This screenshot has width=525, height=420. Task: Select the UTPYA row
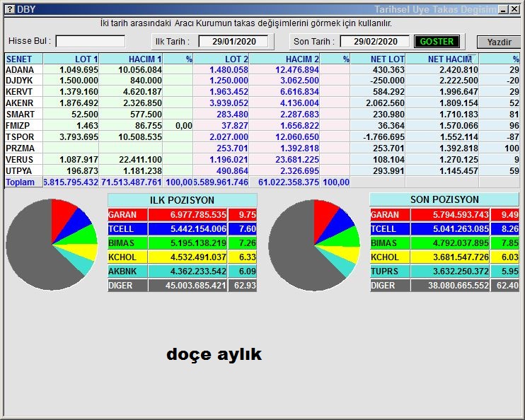262,171
